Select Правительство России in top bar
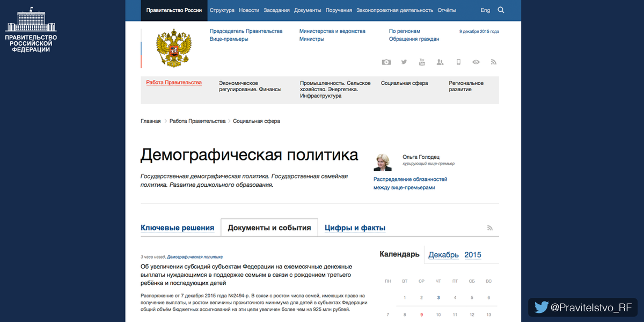This screenshot has width=644, height=322. point(174,10)
